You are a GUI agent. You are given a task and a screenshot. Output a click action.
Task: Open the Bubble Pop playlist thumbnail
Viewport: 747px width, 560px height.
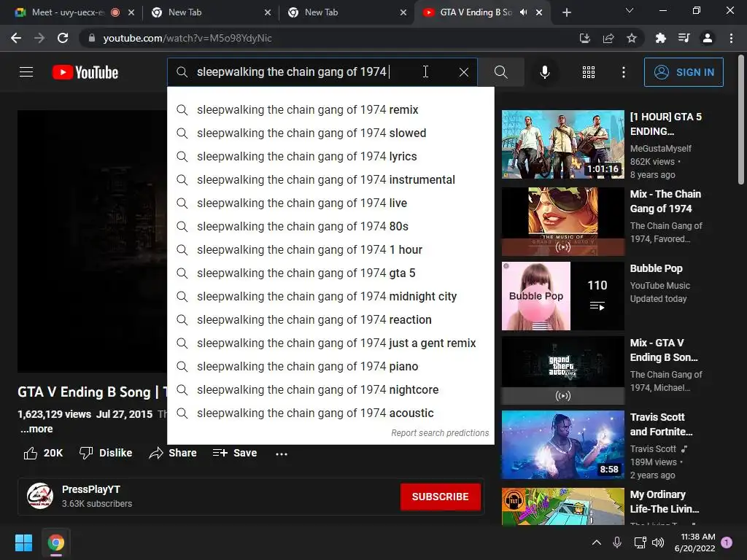point(562,296)
